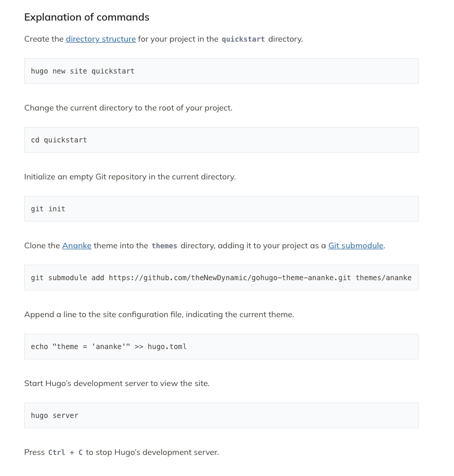The height and width of the screenshot is (476, 454).
Task: Click the "Explanation of commands" heading
Action: click(x=87, y=17)
